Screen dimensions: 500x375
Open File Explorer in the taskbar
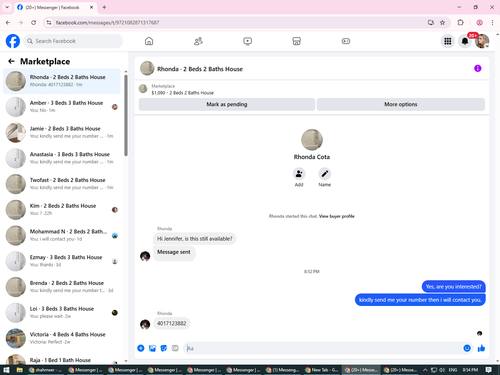click(x=19, y=370)
